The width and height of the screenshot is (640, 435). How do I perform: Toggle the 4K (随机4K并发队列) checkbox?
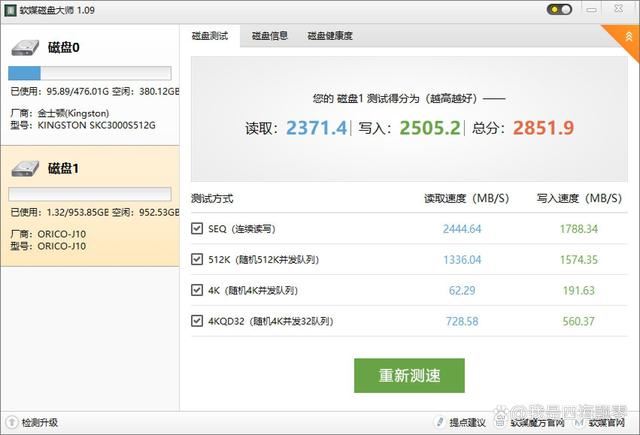click(x=197, y=290)
